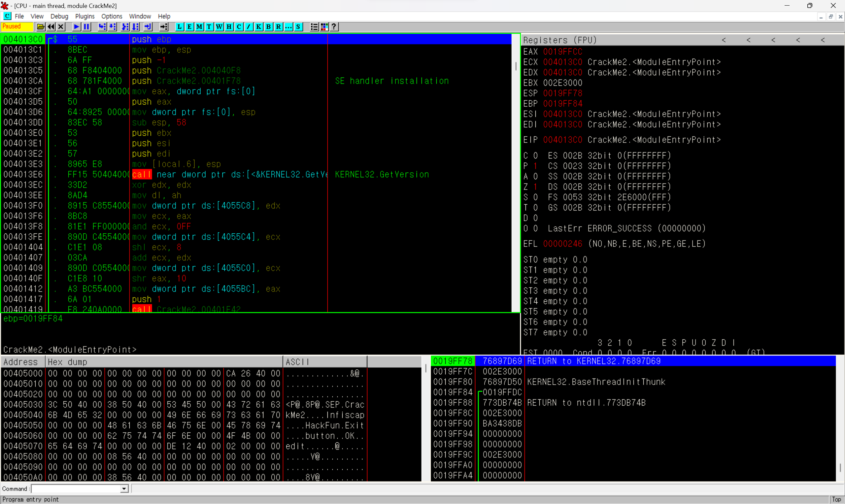
Task: Open the Memory map with the M button
Action: tap(199, 26)
